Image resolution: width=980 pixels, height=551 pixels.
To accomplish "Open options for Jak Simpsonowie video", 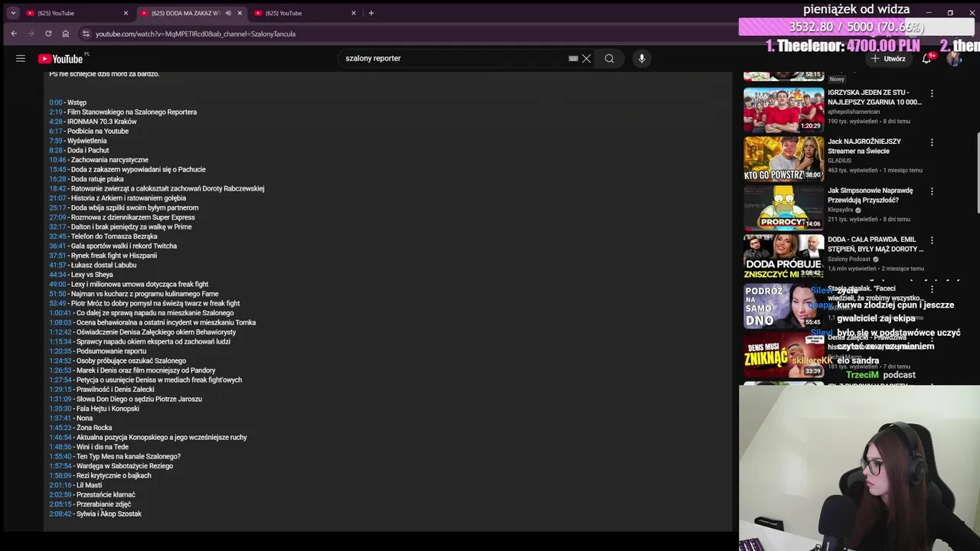I will coord(932,191).
